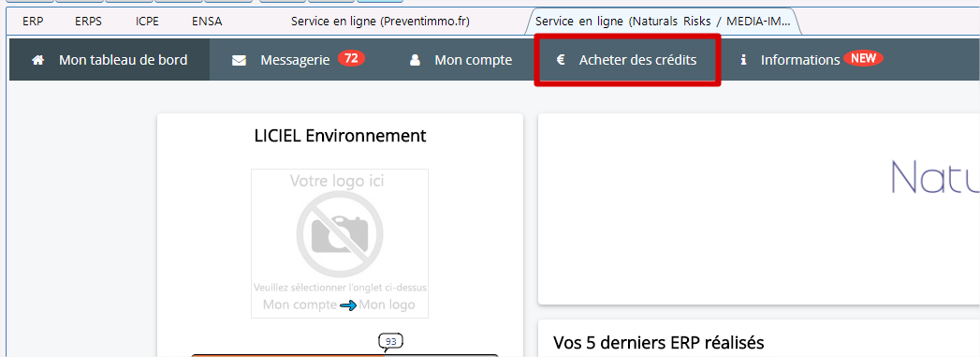
Task: Click the blue arrow between Mon compte and Mon logo
Action: pos(349,305)
